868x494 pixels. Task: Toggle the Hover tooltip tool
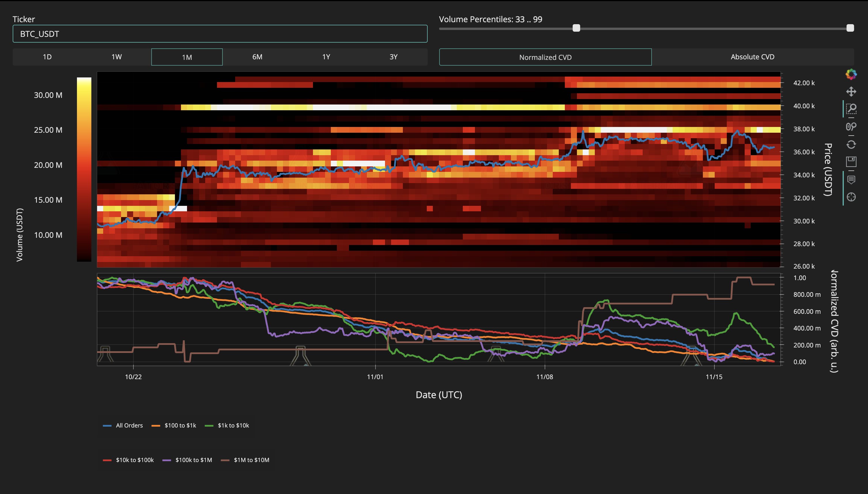(x=851, y=179)
